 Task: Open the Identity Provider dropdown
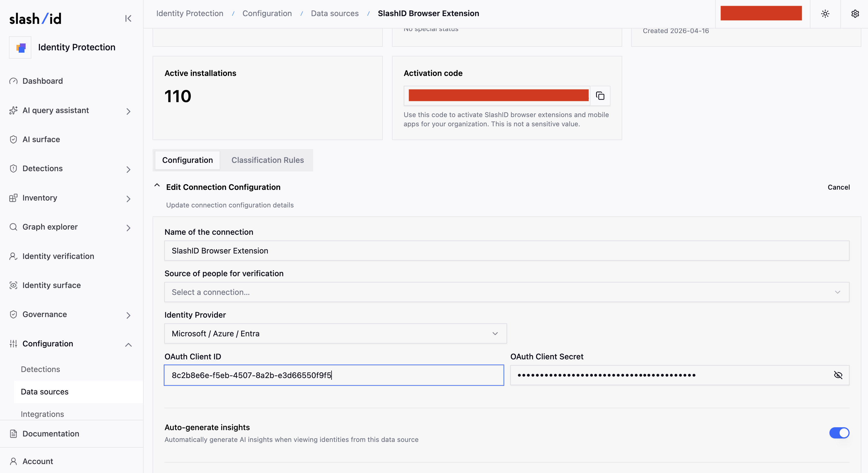coord(336,333)
